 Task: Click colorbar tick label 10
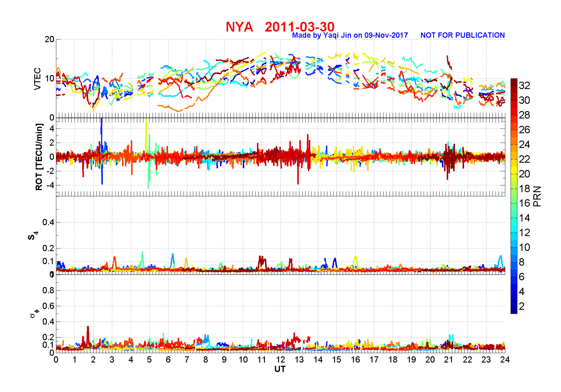524,247
